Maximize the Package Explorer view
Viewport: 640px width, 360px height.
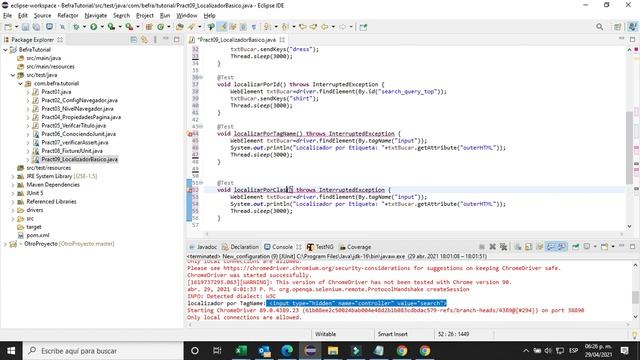coord(176,40)
